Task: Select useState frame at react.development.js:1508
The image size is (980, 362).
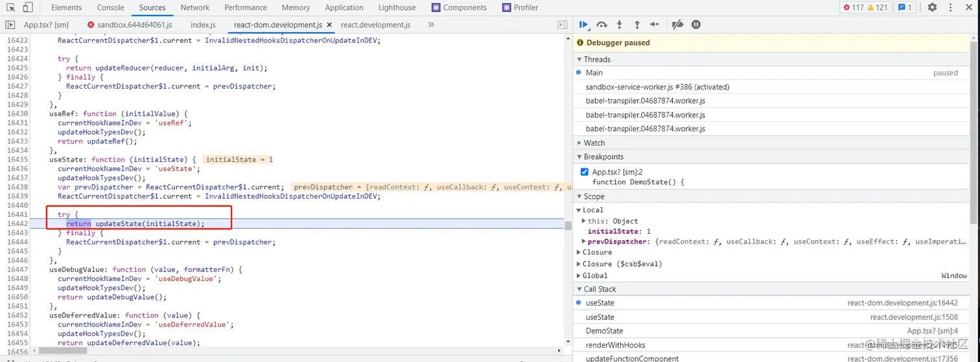Action: pos(771,317)
